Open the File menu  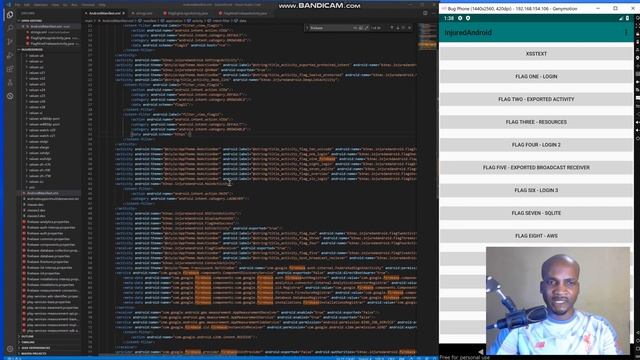pos(18,5)
